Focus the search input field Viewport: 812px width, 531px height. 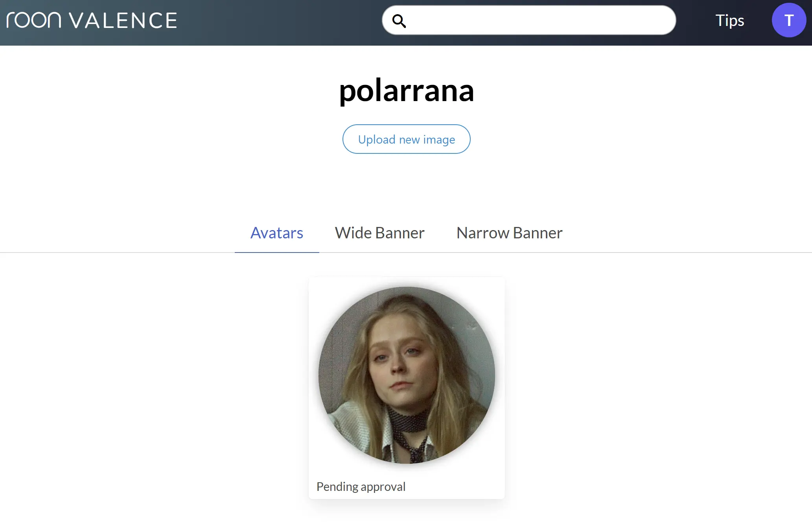click(x=539, y=20)
